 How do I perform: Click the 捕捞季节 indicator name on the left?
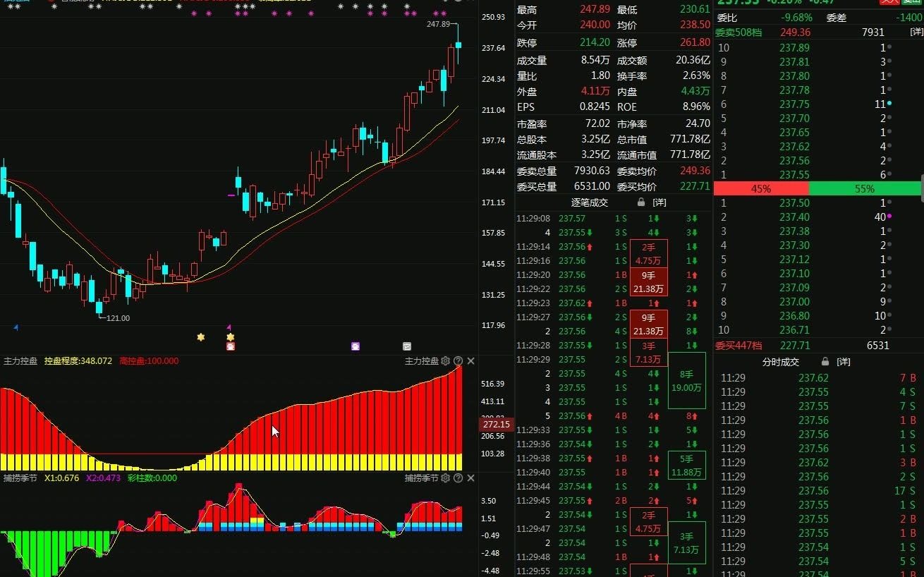(20, 478)
